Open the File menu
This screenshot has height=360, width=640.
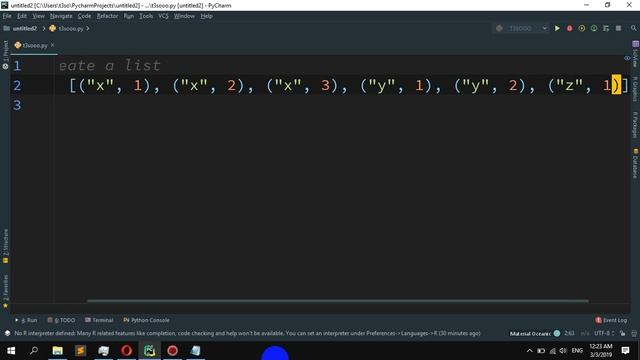tap(7, 16)
